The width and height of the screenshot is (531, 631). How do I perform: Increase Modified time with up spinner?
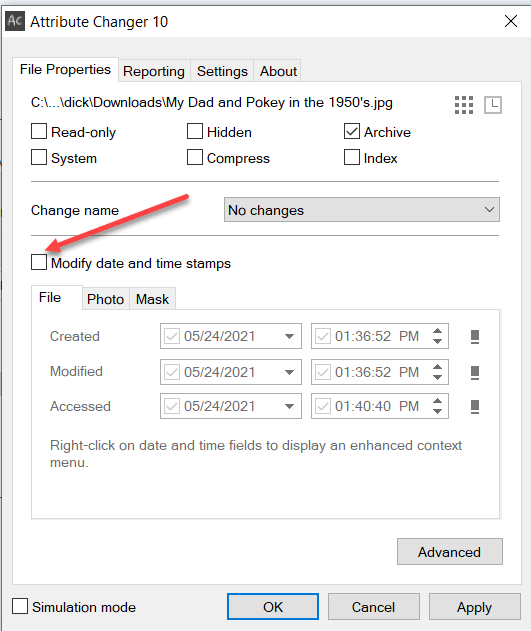click(437, 367)
